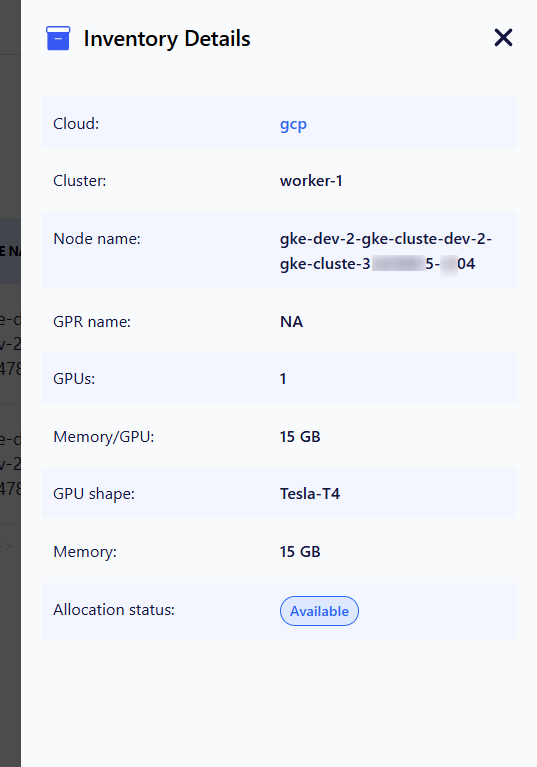Screen dimensions: 537x767
Task: Click the Tesla-T4 GPU shape value
Action: tap(310, 494)
